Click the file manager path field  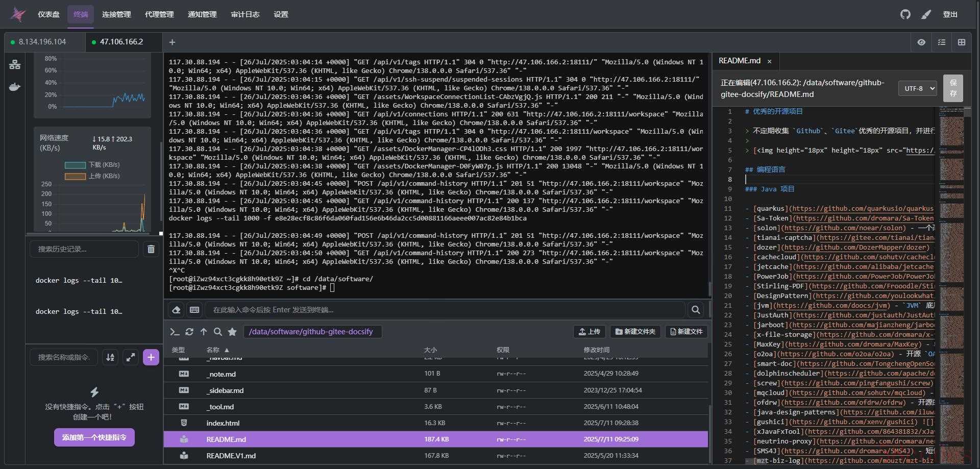click(x=312, y=332)
